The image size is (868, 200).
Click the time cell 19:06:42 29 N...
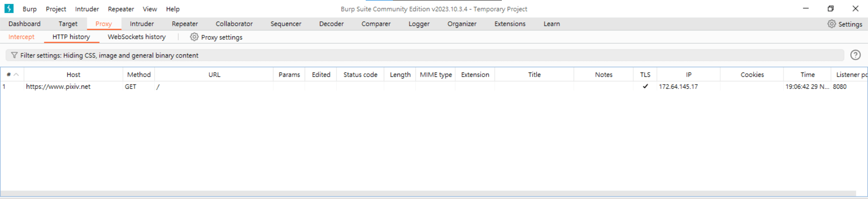(807, 86)
